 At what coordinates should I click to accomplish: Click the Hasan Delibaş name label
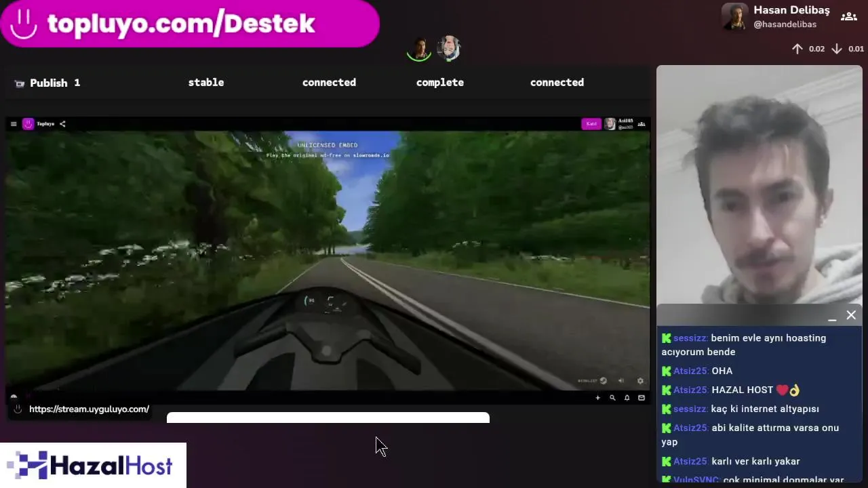(791, 10)
